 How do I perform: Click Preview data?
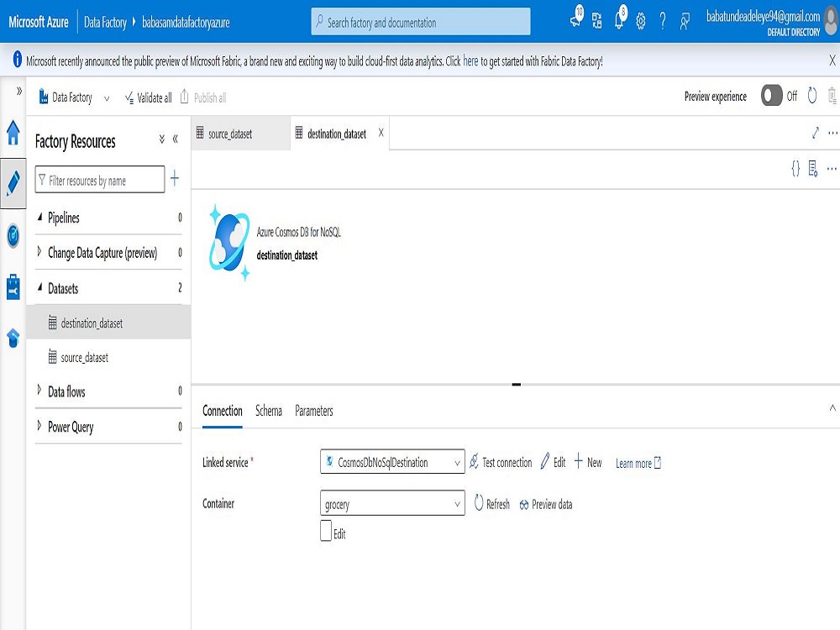(546, 504)
